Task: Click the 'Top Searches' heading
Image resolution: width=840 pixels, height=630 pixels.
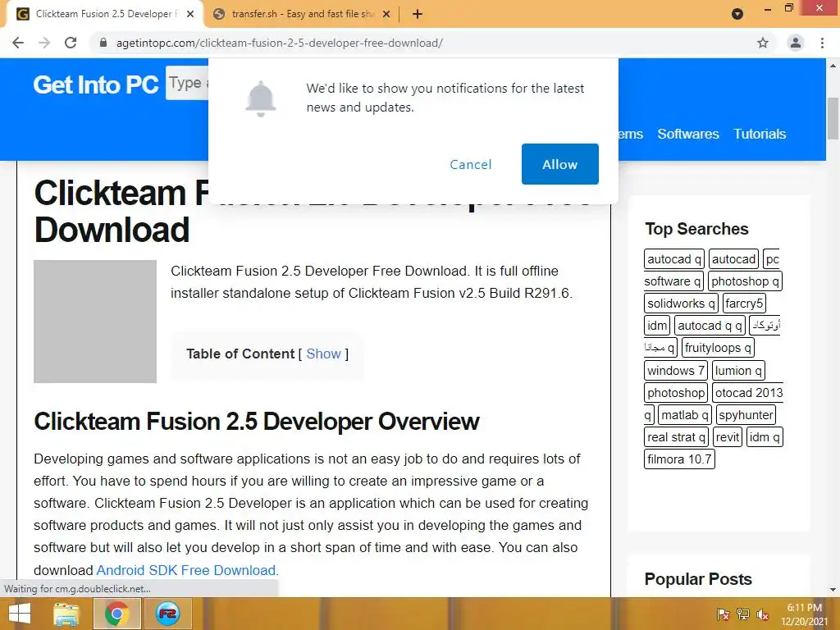Action: (696, 229)
